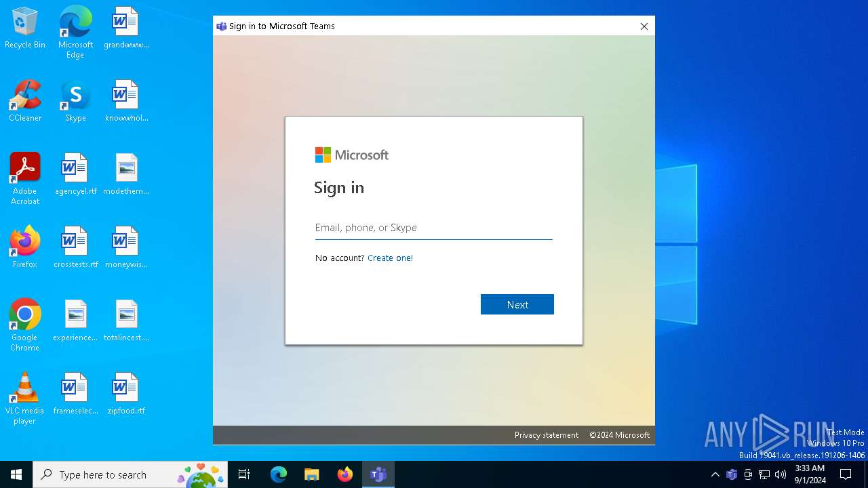Select the agencyel.rtf file icon
This screenshot has width=868, height=488.
click(75, 175)
